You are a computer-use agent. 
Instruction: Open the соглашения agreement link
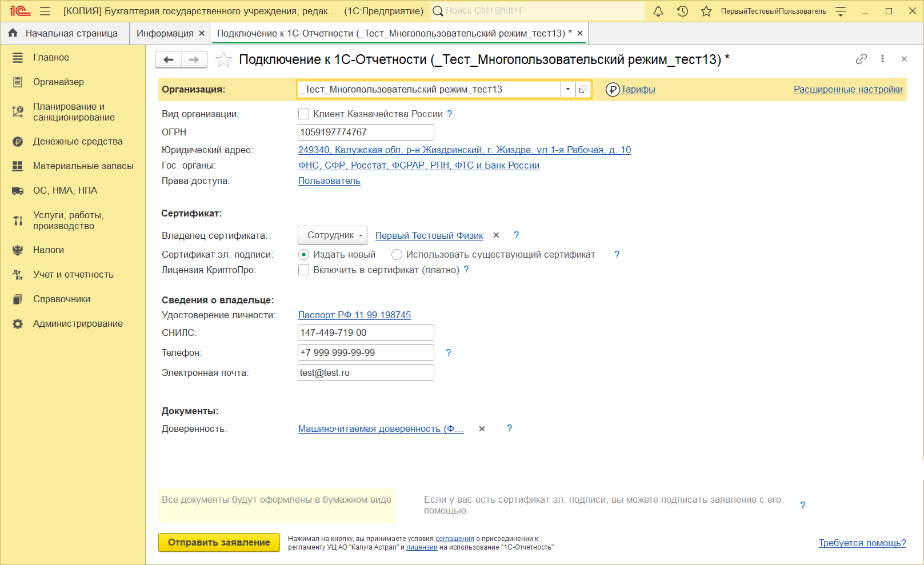pyautogui.click(x=455, y=539)
